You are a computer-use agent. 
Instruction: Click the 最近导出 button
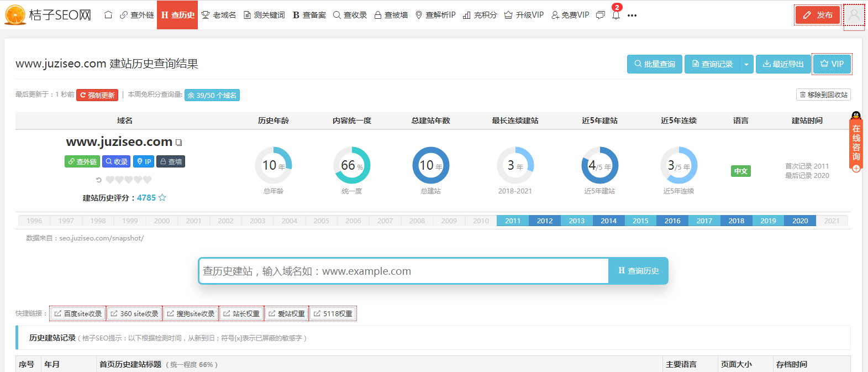783,64
